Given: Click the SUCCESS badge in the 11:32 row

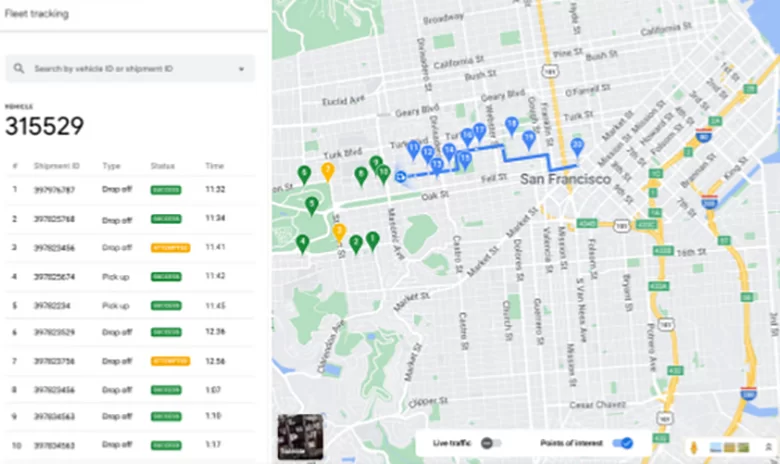Looking at the screenshot, I should pos(166,189).
